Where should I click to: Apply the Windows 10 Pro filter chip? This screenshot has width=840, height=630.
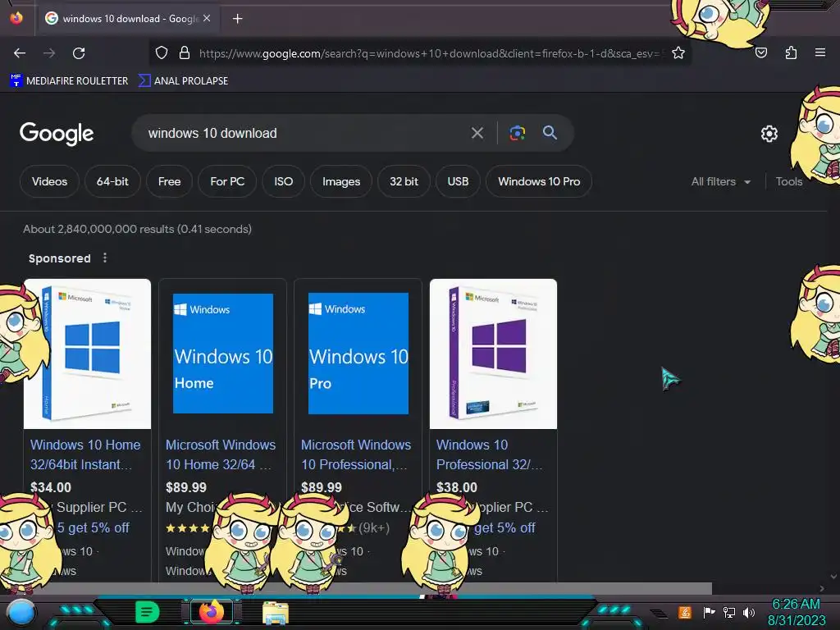click(539, 181)
